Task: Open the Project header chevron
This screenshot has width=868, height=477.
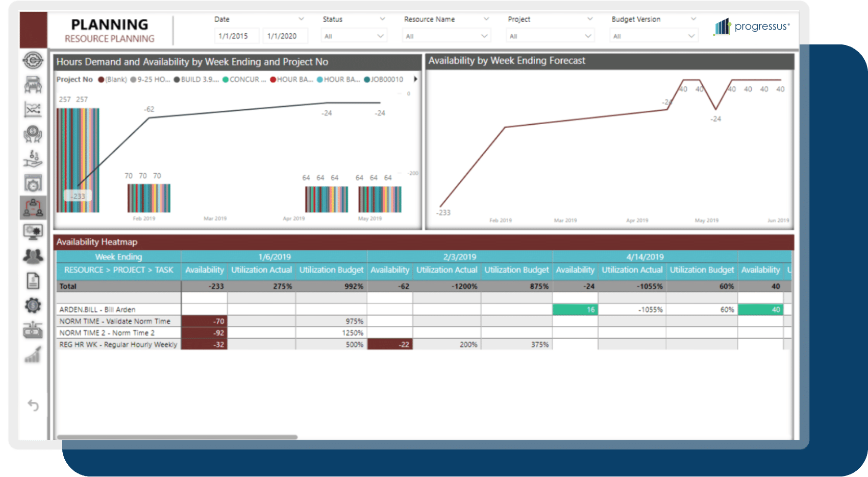Action: [x=590, y=19]
